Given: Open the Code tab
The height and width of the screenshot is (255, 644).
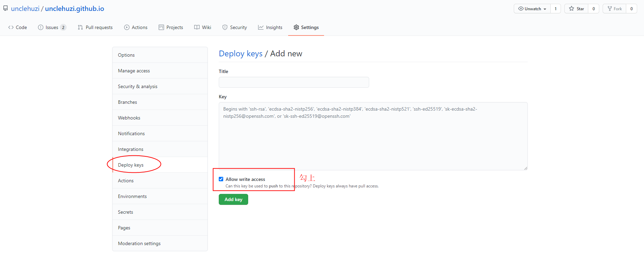Looking at the screenshot, I should pyautogui.click(x=17, y=27).
